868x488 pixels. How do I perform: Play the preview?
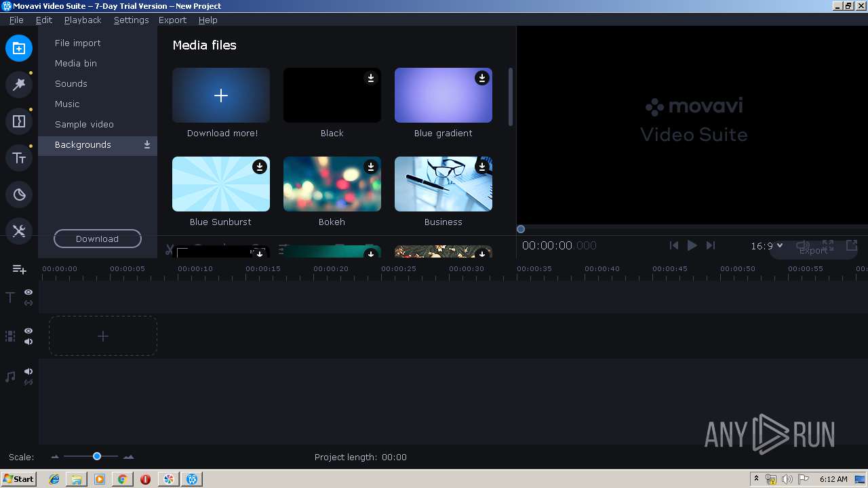692,245
